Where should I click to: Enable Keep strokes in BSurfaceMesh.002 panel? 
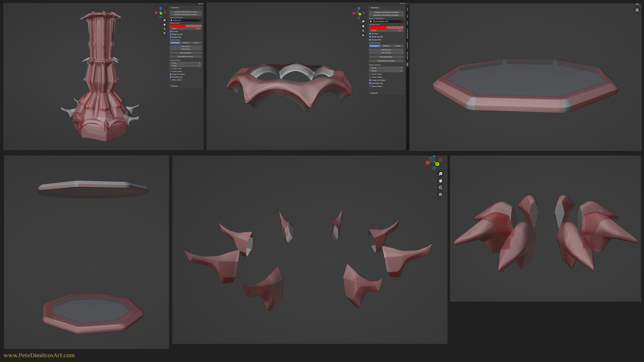coord(370,86)
